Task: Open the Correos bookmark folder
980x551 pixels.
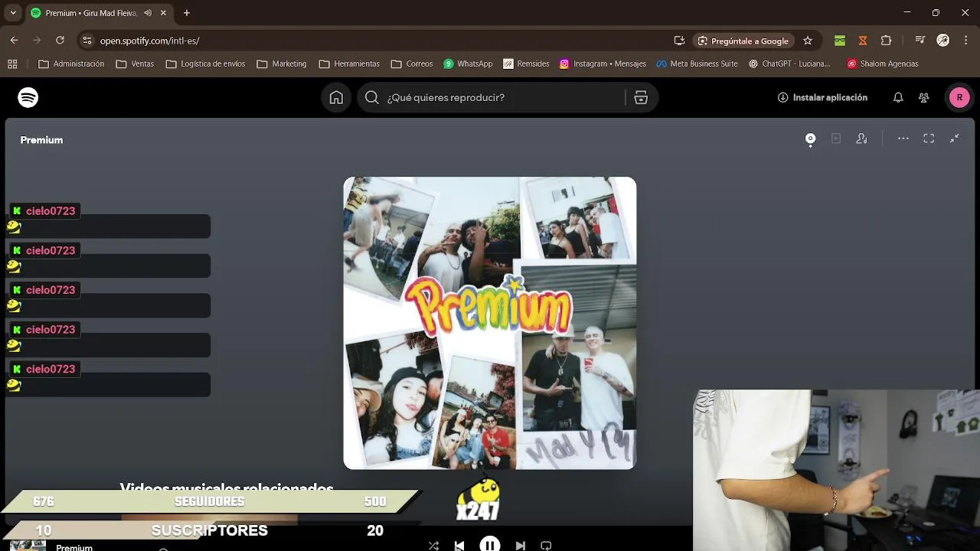Action: point(412,64)
